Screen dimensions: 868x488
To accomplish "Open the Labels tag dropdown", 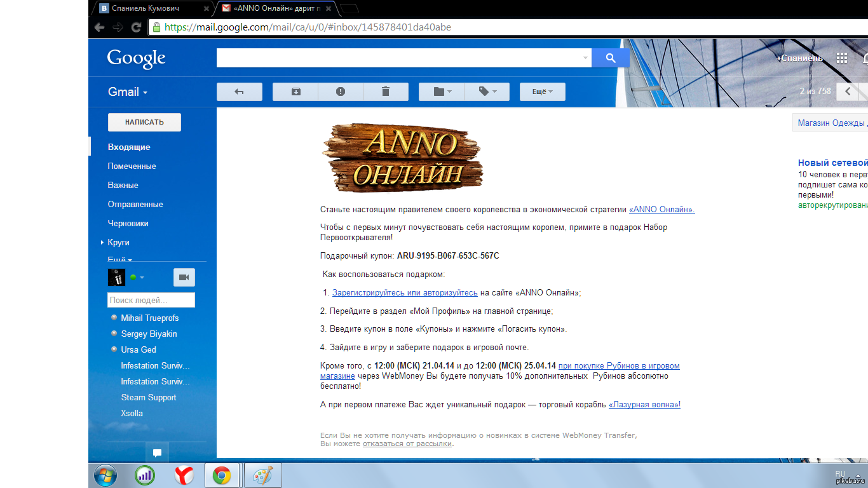I will pyautogui.click(x=487, y=91).
